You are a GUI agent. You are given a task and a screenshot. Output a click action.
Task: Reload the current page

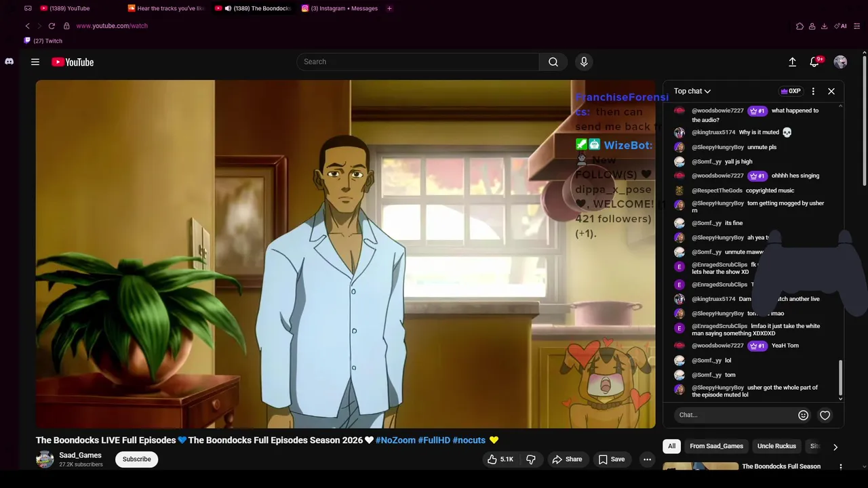pyautogui.click(x=52, y=26)
